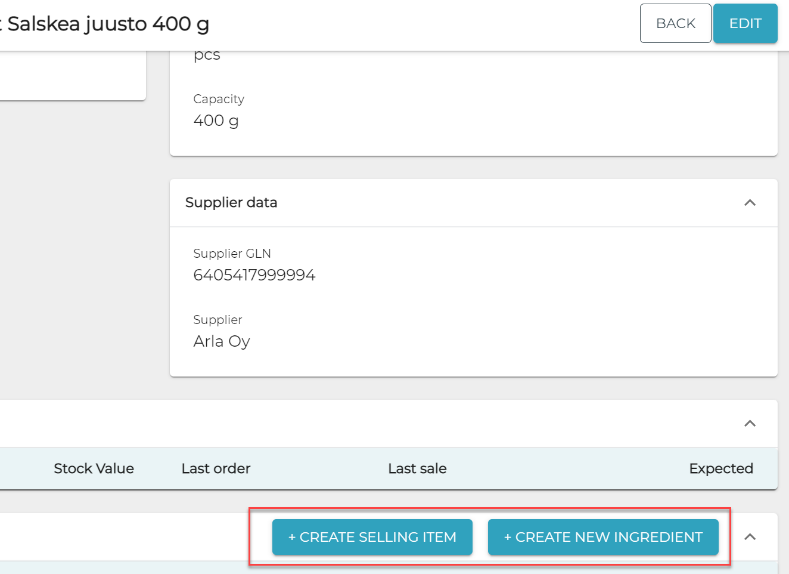Select the GLN number 6405417999994
The width and height of the screenshot is (789, 574).
[254, 275]
